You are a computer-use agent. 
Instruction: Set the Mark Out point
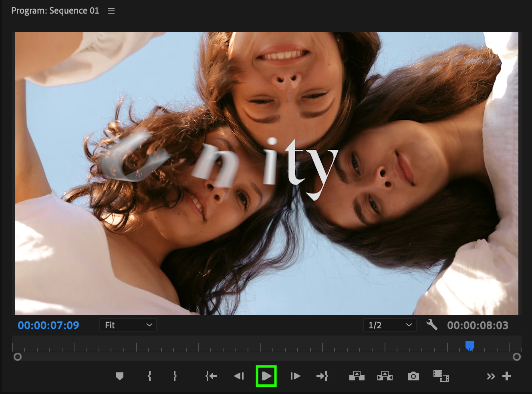coord(175,376)
